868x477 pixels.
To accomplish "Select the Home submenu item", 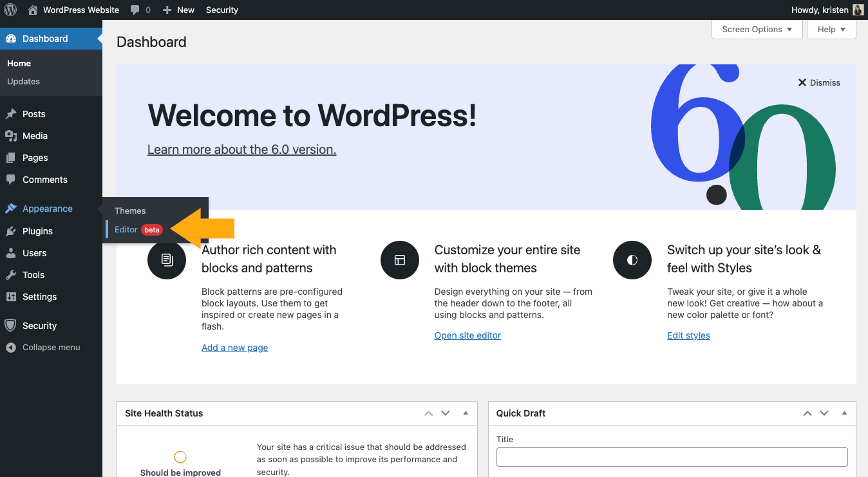I will click(x=19, y=63).
